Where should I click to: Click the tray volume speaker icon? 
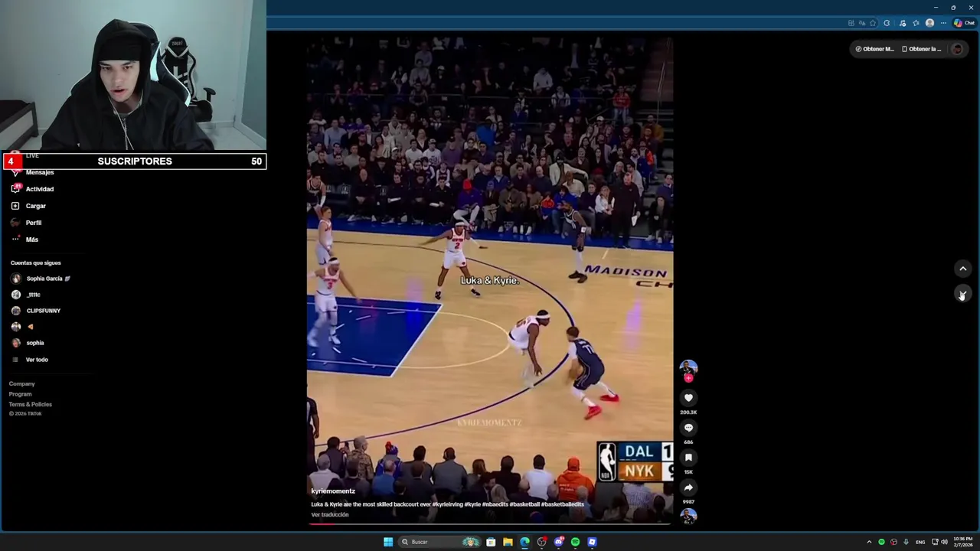pos(944,542)
